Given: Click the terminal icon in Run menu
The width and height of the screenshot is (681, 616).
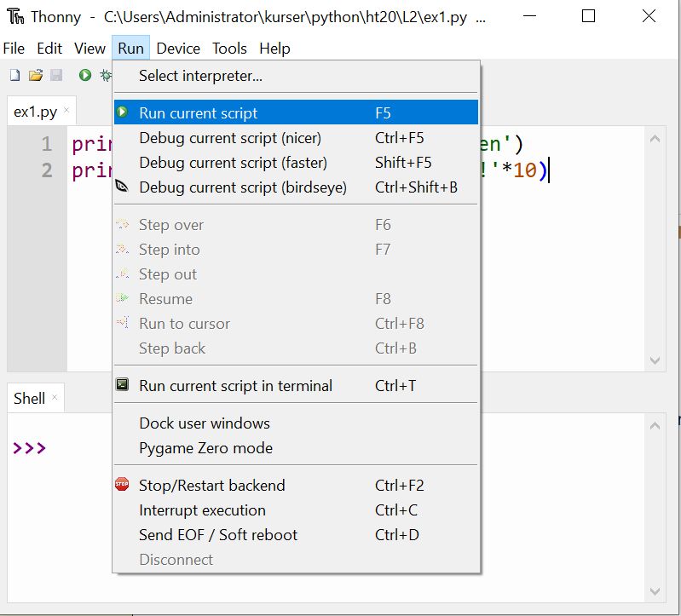Looking at the screenshot, I should tap(123, 384).
